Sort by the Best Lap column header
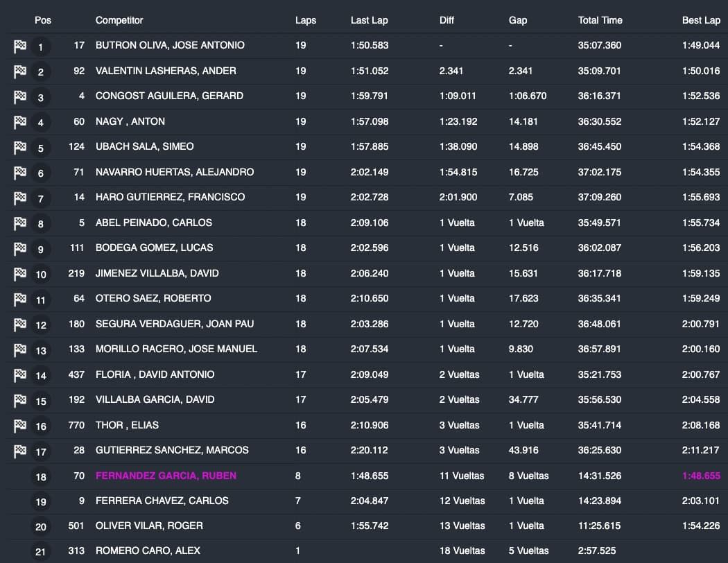 pos(700,20)
